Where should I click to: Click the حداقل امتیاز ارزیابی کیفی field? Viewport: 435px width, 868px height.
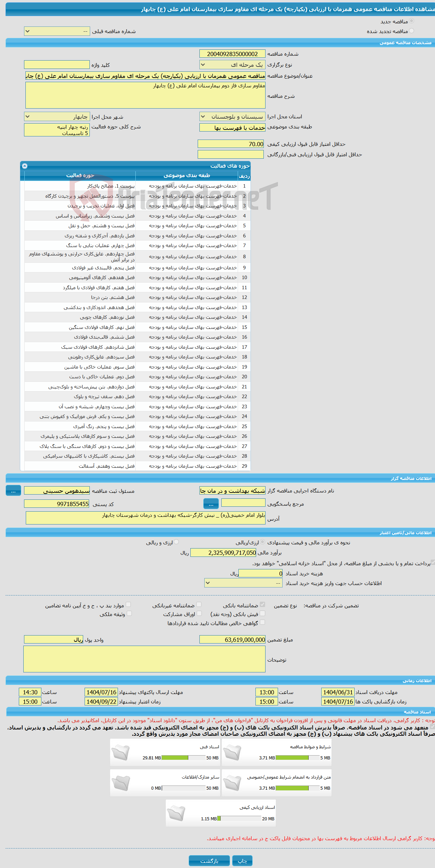pyautogui.click(x=231, y=144)
